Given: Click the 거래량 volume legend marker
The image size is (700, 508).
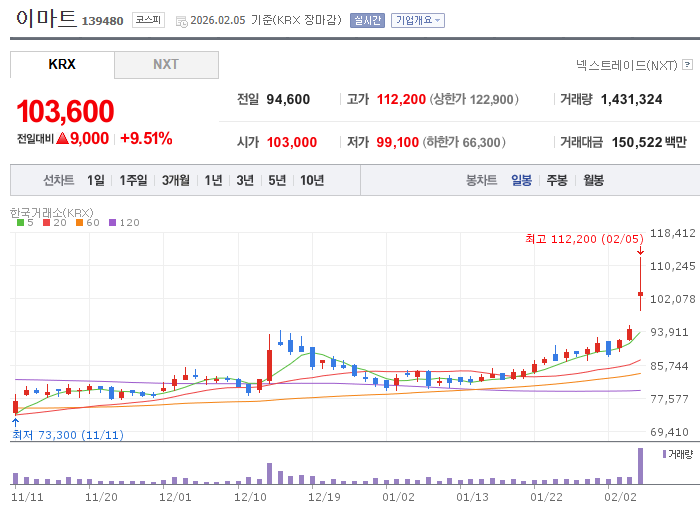Looking at the screenshot, I should (x=664, y=454).
